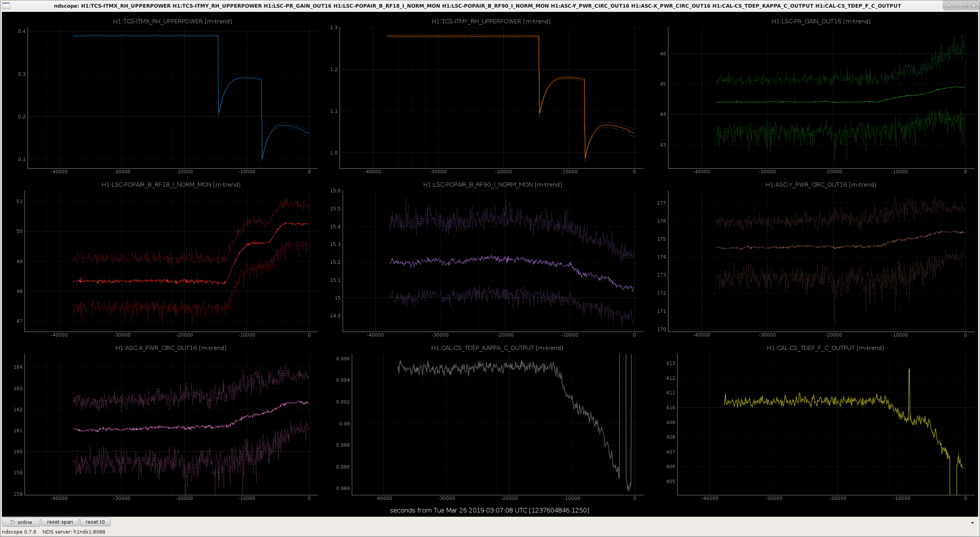Select the H1:TCS-ITMY_RH_UPPERPOWER plot title
Image resolution: width=980 pixels, height=537 pixels.
[491, 21]
